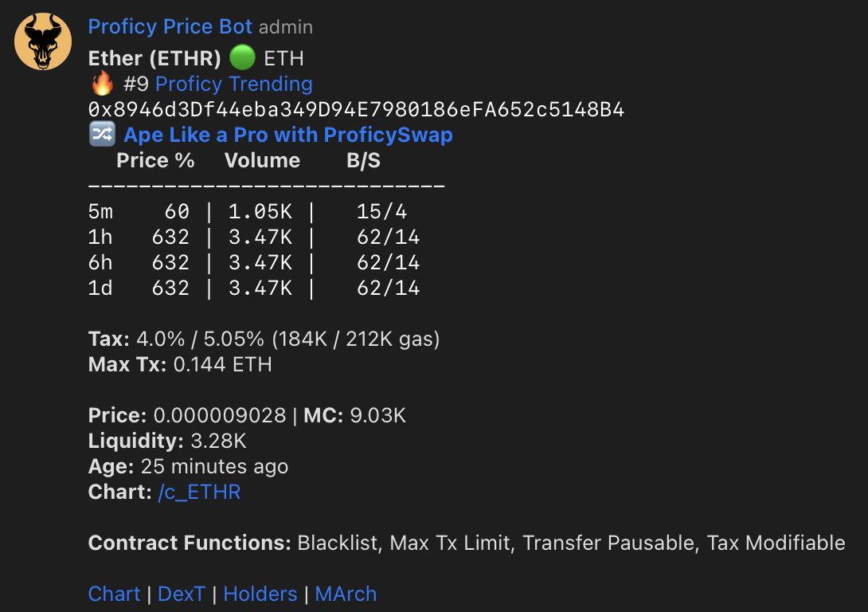Open the Chart link at the bottom
Viewport: 868px width, 612px height.
[114, 594]
